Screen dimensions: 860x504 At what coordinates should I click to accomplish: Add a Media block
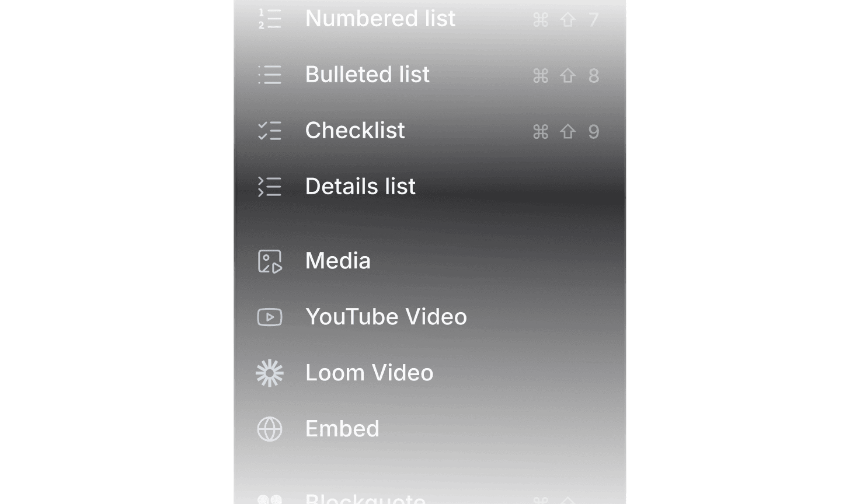pos(337,261)
